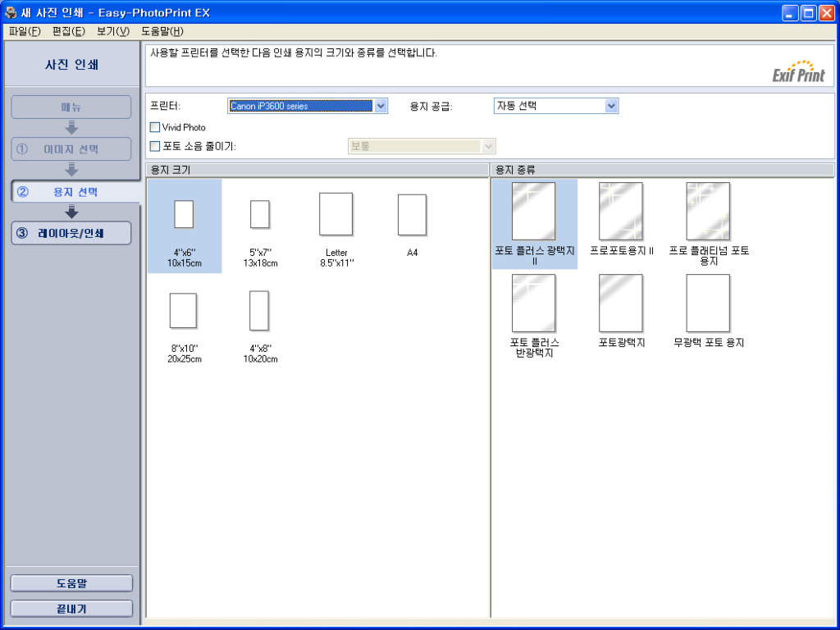The height and width of the screenshot is (630, 840).
Task: Click the 용지 크기 column header
Action: 317,170
